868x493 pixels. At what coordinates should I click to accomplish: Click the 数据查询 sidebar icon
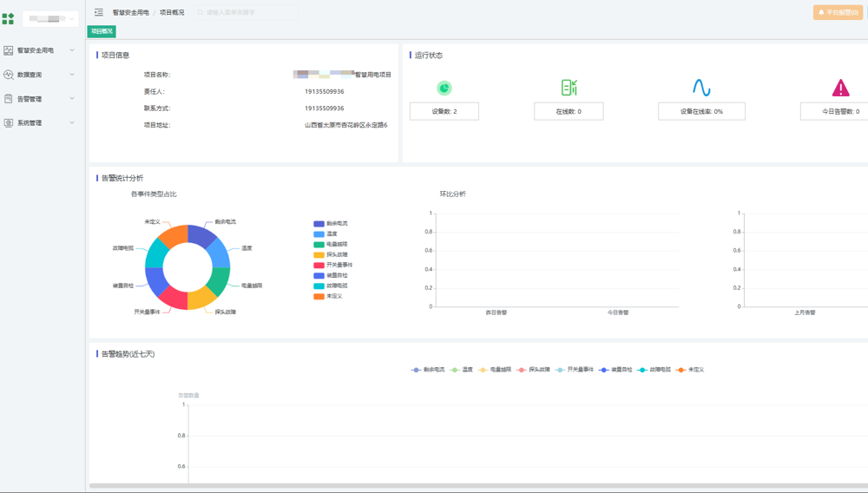coord(9,75)
